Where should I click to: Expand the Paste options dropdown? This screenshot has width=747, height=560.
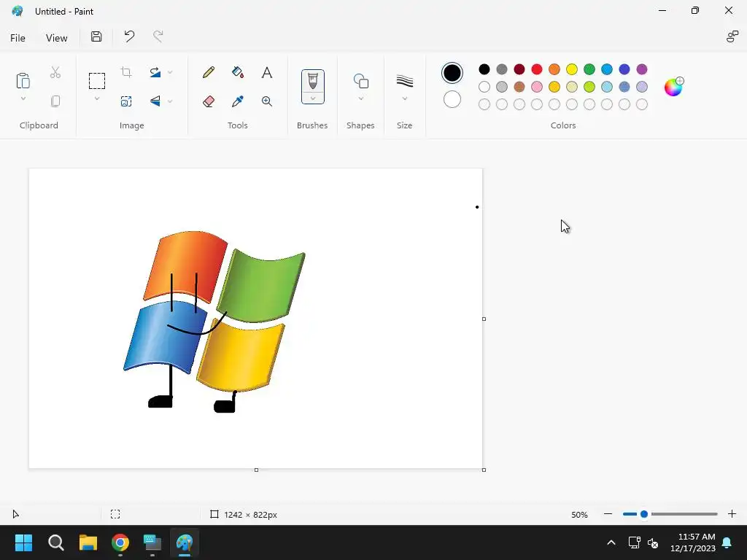23,98
